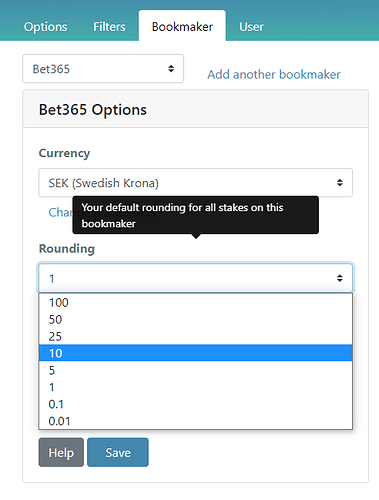379x500 pixels.
Task: Open the SEK currency dropdown
Action: coord(195,183)
